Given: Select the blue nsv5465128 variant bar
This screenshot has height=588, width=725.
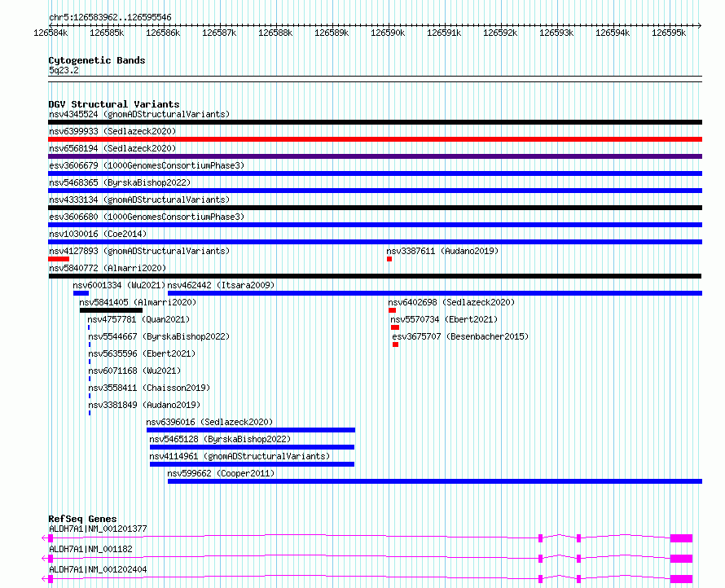Looking at the screenshot, I should pyautogui.click(x=252, y=447).
